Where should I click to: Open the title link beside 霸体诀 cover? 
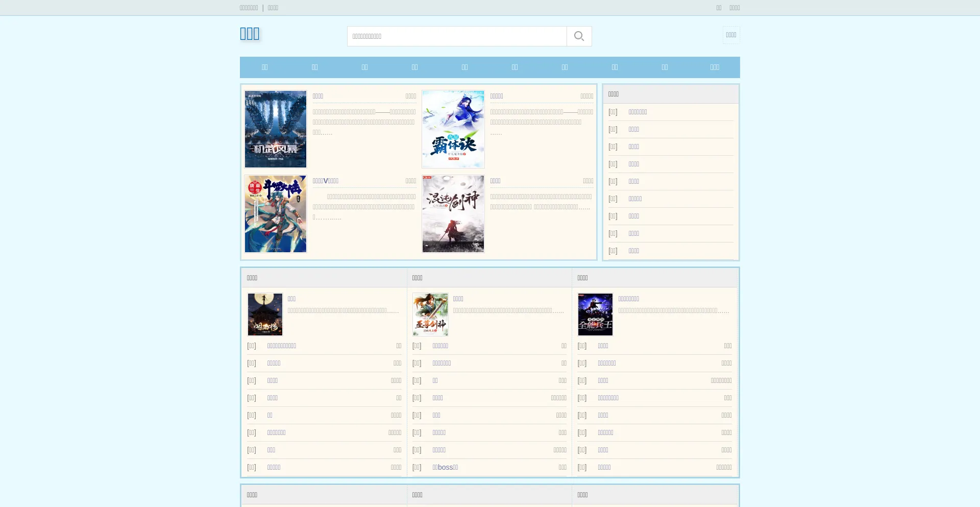(x=497, y=96)
